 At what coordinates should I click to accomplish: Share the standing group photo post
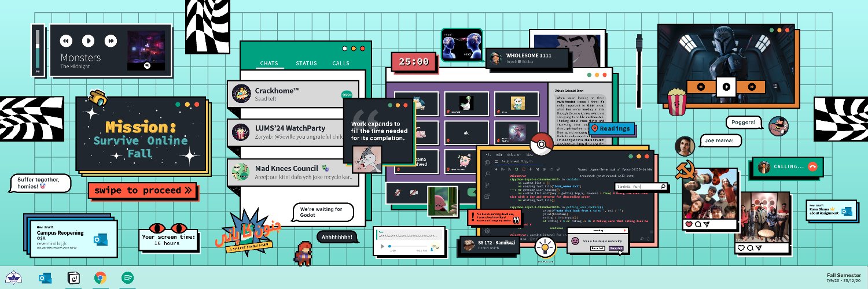(757, 247)
